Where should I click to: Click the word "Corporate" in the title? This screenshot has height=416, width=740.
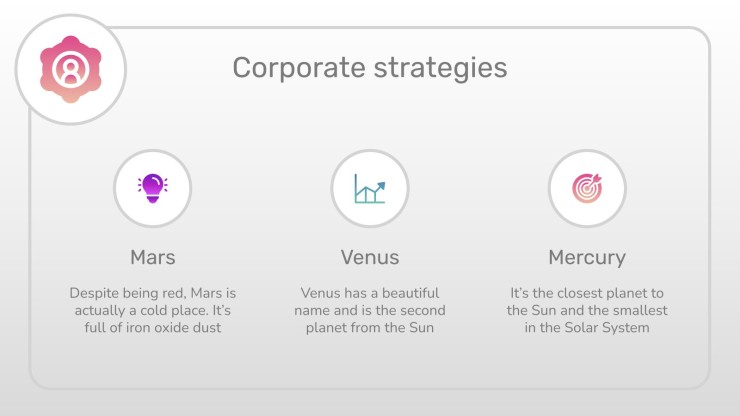click(x=299, y=68)
